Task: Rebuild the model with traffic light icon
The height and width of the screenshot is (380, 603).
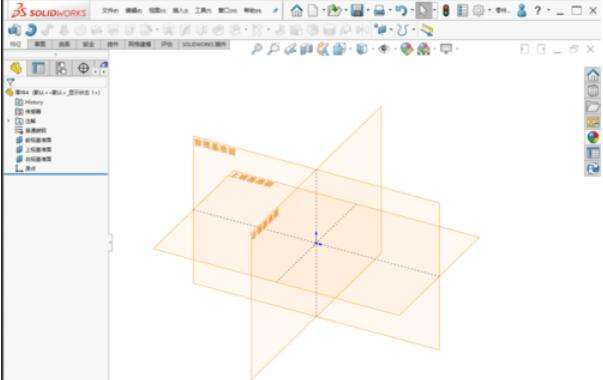Action: (446, 10)
